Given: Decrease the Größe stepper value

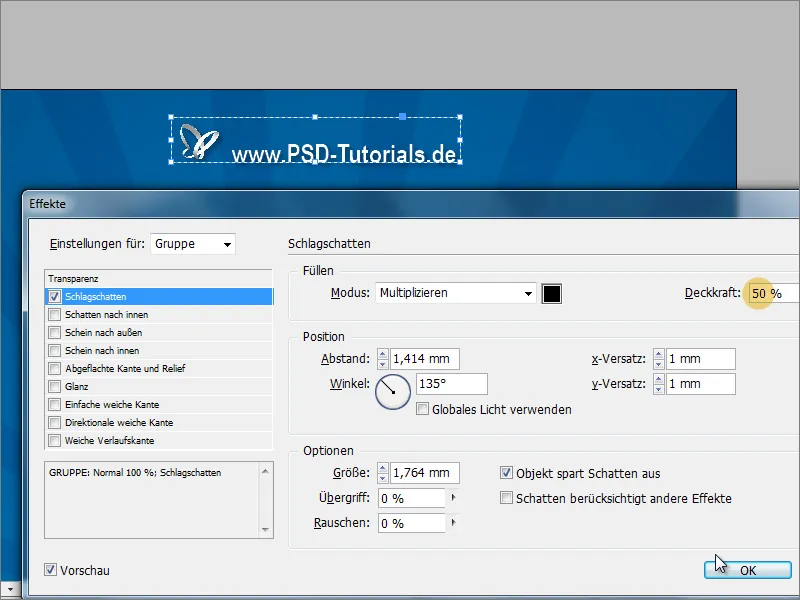Looking at the screenshot, I should [x=382, y=477].
